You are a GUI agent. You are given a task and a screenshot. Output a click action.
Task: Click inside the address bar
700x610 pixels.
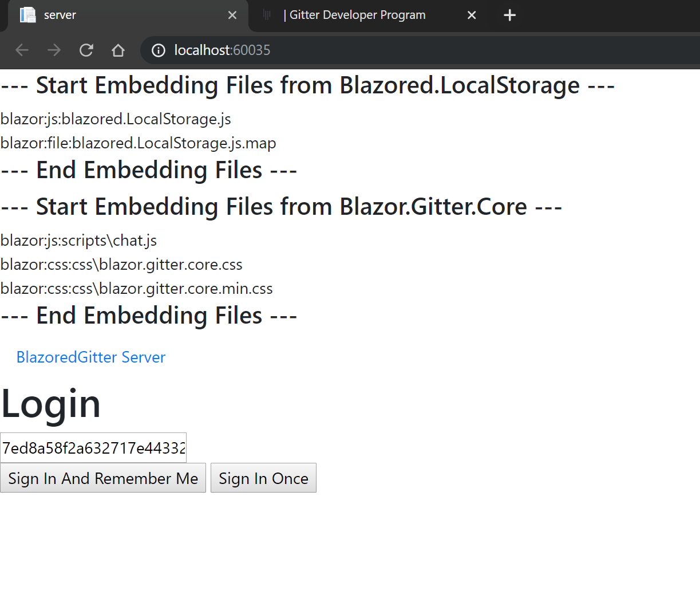[286, 50]
